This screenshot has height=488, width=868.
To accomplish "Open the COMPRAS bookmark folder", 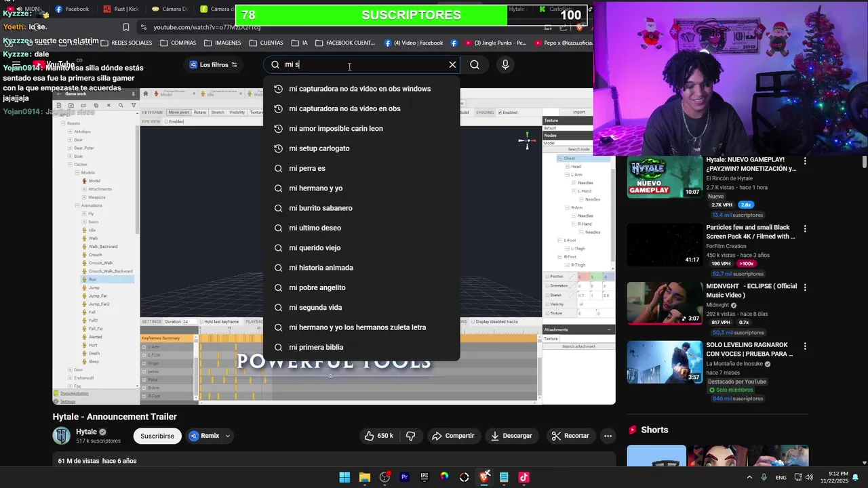I will [178, 43].
